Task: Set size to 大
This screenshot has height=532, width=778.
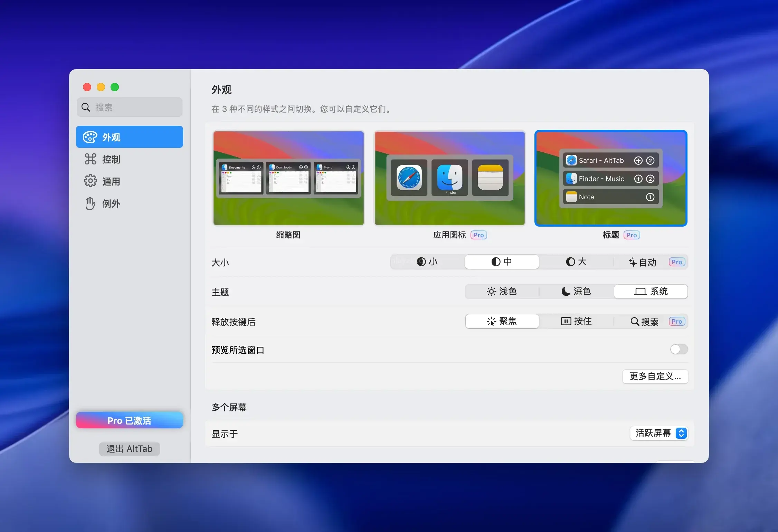Action: 576,262
